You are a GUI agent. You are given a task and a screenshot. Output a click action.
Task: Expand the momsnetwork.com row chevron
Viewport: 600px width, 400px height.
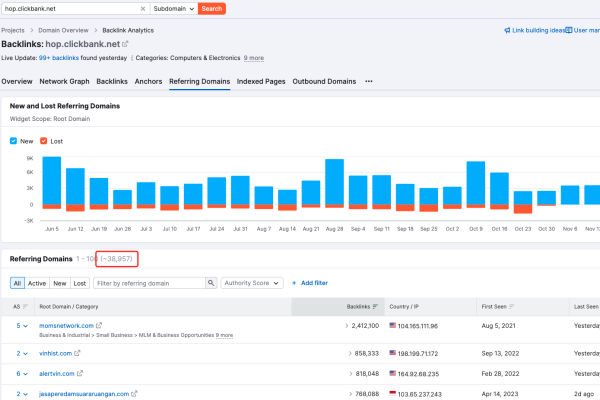pyautogui.click(x=26, y=326)
